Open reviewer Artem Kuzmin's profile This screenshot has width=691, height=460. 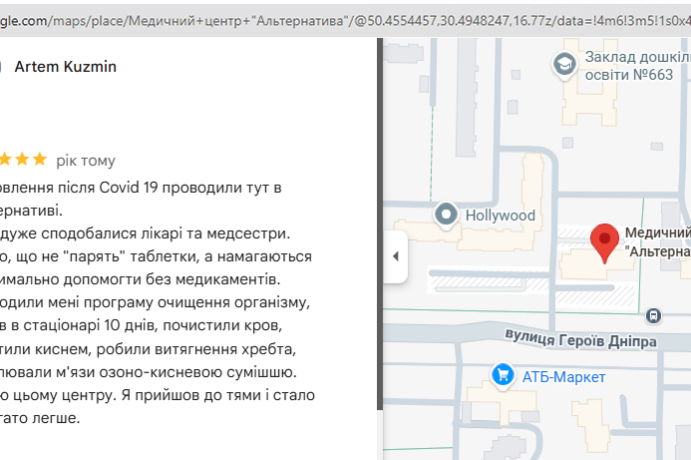[65, 66]
